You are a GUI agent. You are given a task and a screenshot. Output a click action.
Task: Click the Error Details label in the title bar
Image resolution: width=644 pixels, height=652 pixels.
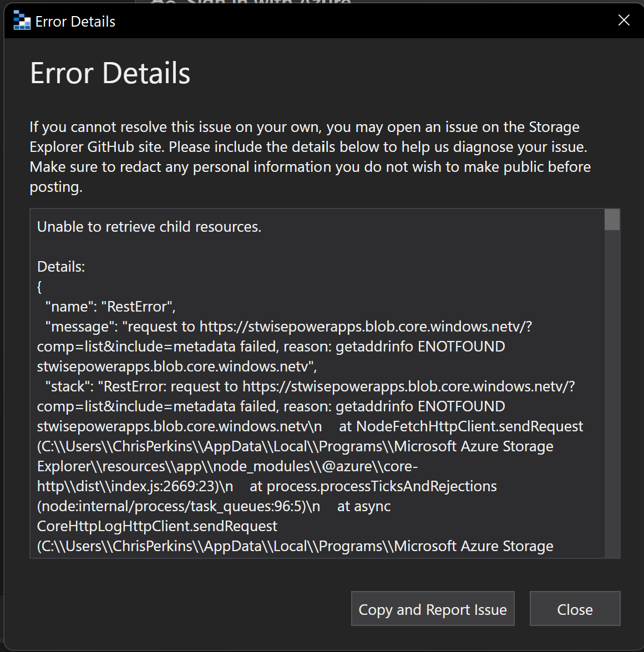tap(75, 21)
